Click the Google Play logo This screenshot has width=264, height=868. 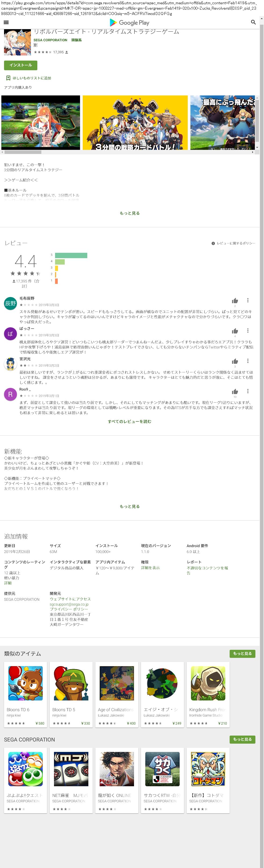point(130,23)
